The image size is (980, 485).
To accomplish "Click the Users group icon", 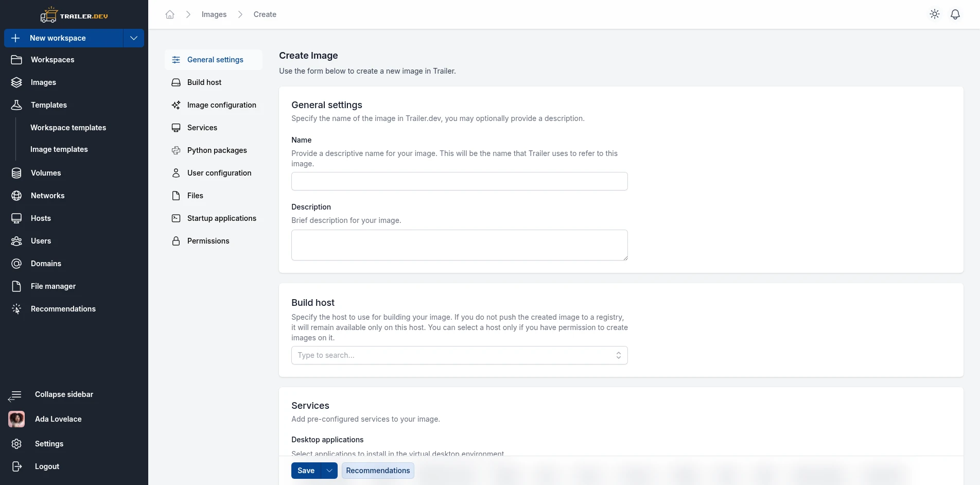I will [x=16, y=241].
